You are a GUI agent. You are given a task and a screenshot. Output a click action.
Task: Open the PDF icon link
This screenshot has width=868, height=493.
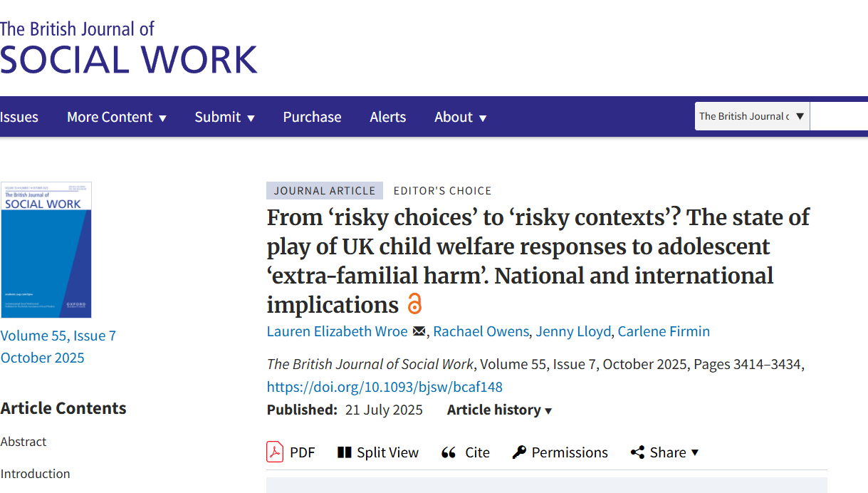click(275, 452)
